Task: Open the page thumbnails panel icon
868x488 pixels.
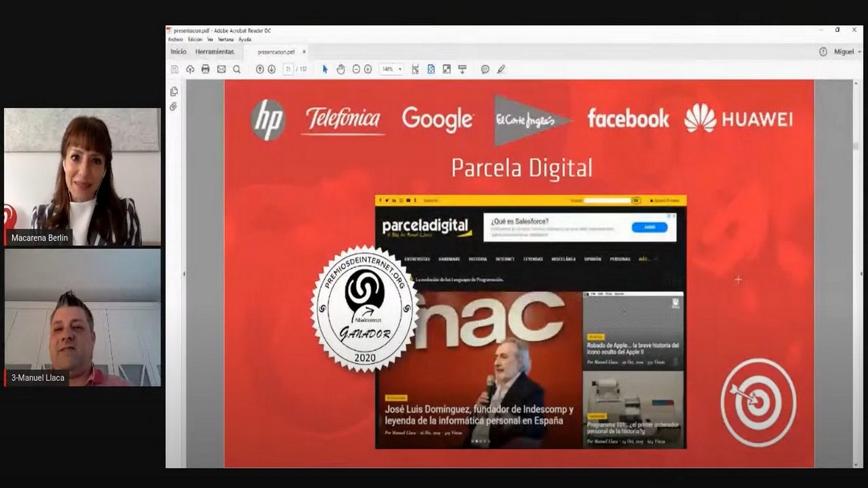Action: pyautogui.click(x=174, y=91)
